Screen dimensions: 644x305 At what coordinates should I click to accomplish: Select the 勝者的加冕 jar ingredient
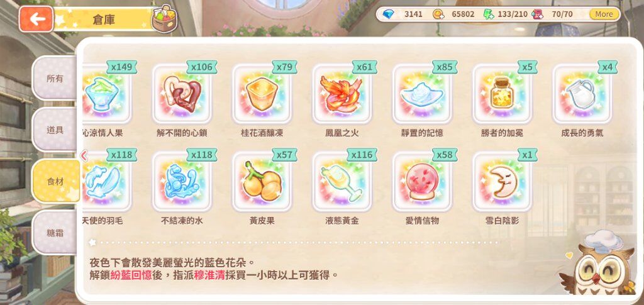pyautogui.click(x=502, y=94)
